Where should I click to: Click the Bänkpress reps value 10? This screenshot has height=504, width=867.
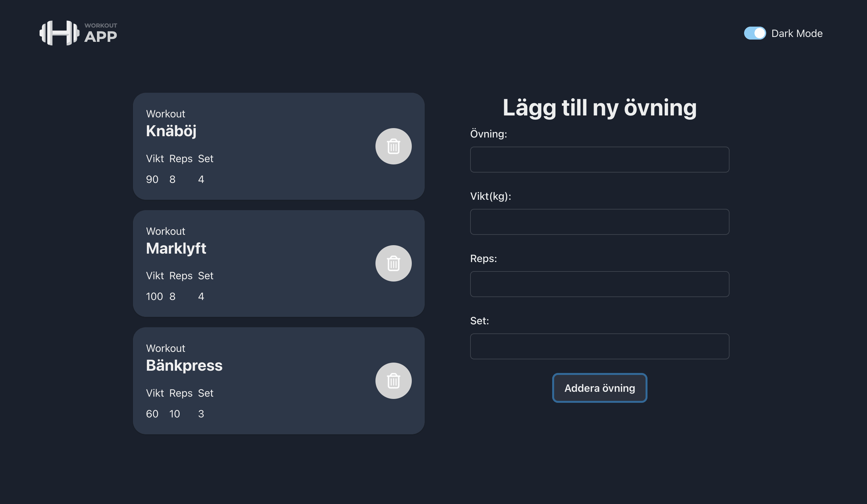tap(174, 414)
